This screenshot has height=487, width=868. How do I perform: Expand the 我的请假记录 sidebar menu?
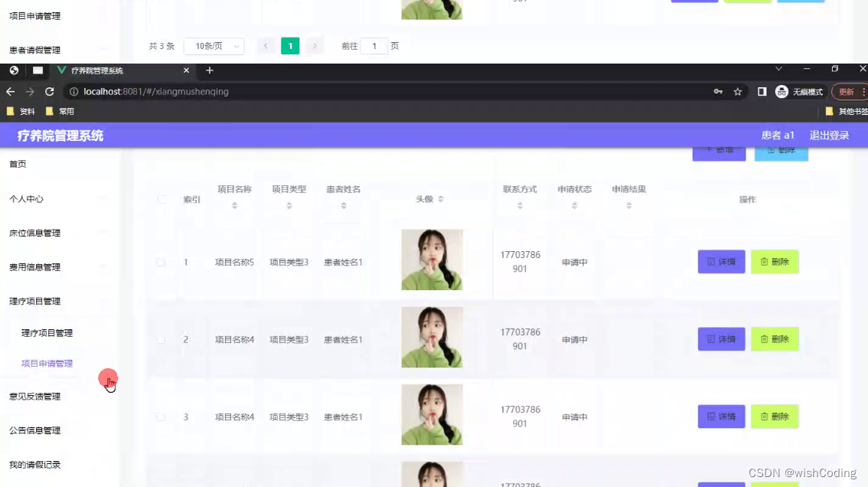tap(60, 464)
